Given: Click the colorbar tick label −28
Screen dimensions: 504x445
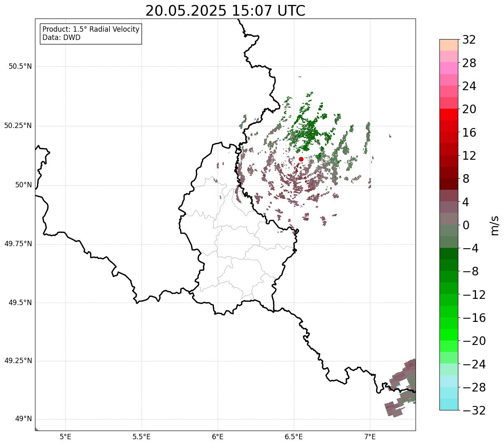Looking at the screenshot, I should tap(474, 387).
